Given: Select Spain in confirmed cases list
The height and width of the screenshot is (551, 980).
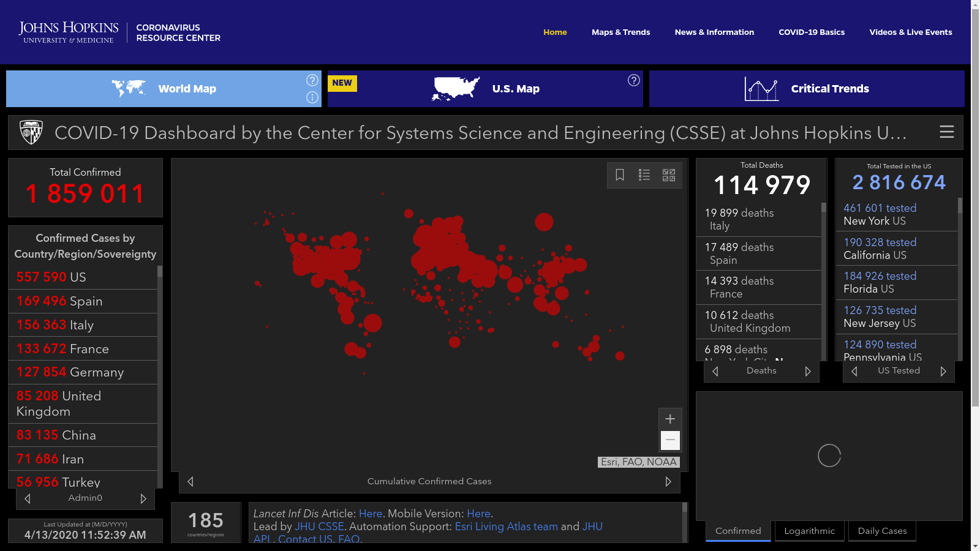Looking at the screenshot, I should coord(83,301).
